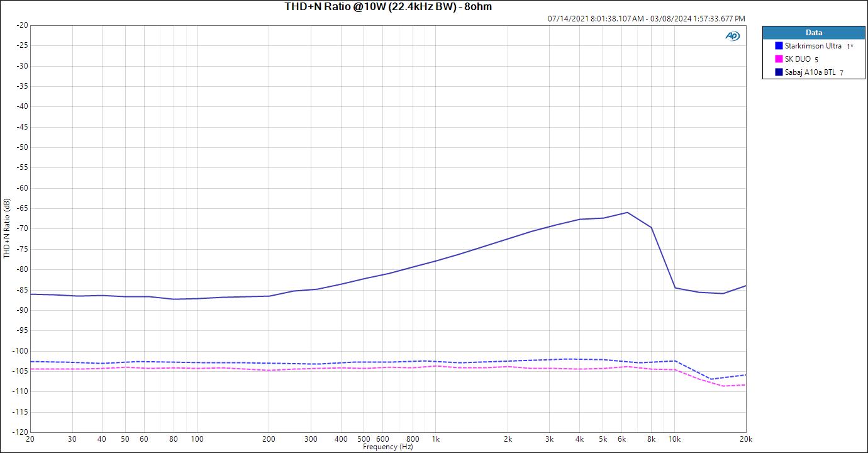Click the Frequency (Hz) axis label
This screenshot has width=868, height=453.
(388, 447)
